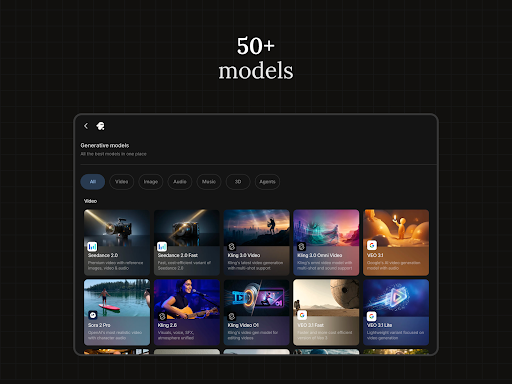Open the VEO 3.1 Fast card thumbnail
The height and width of the screenshot is (384, 512).
[x=326, y=298]
